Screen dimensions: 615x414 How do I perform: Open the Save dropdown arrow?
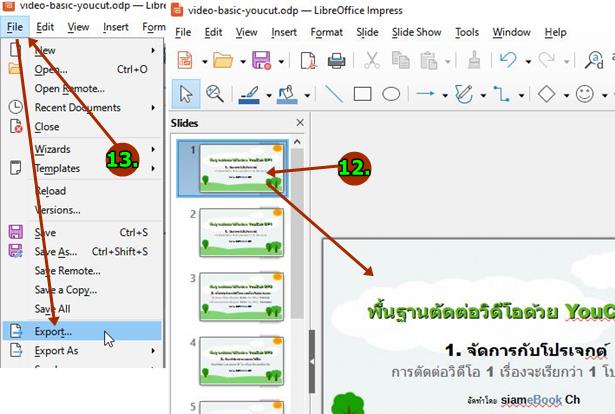coord(281,62)
